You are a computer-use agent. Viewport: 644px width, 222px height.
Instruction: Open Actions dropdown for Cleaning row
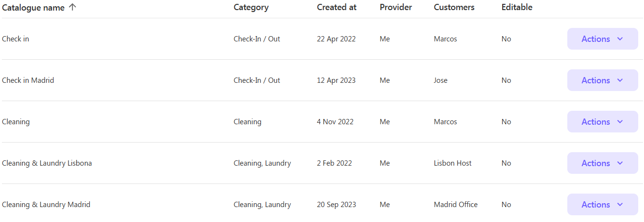603,122
